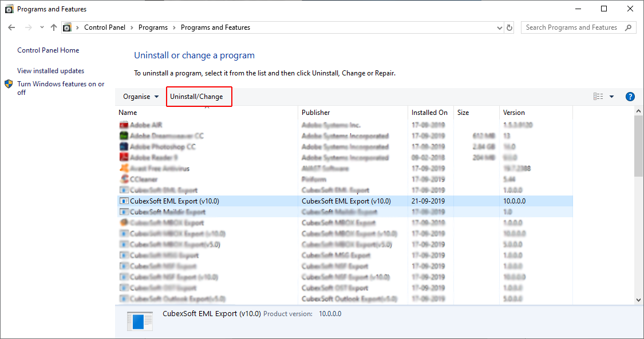The width and height of the screenshot is (644, 339).
Task: Open the Control Panel breadcrumb
Action: [x=105, y=27]
